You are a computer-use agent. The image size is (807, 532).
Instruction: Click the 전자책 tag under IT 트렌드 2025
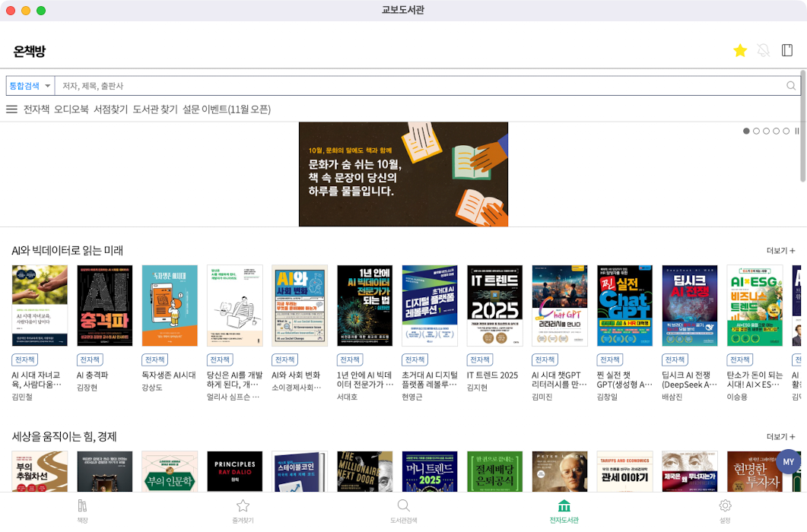pos(480,359)
